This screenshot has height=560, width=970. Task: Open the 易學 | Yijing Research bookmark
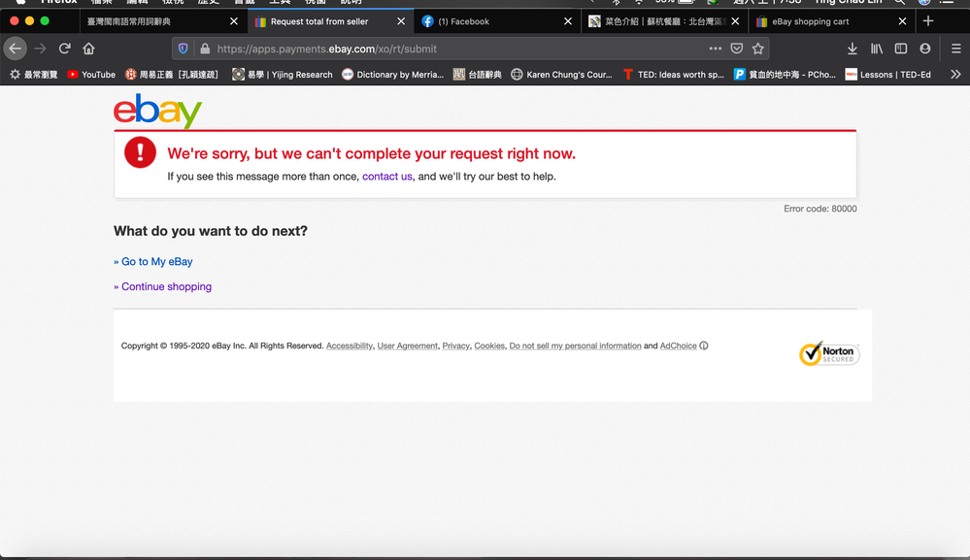point(283,75)
